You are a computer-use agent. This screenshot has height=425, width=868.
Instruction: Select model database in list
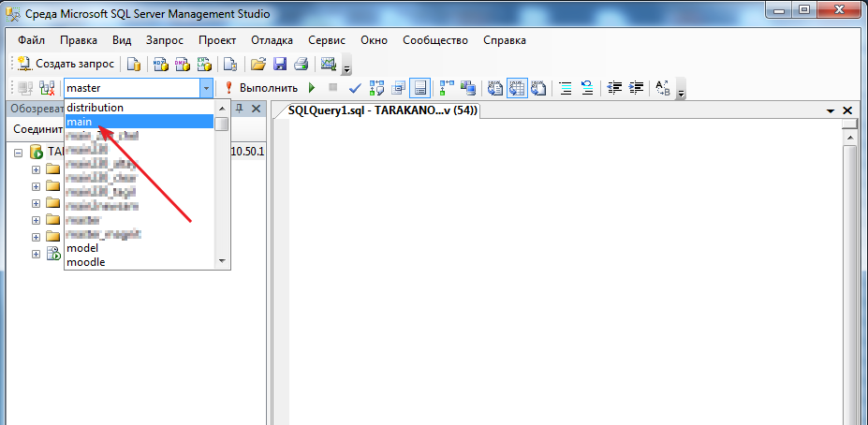tap(140, 248)
